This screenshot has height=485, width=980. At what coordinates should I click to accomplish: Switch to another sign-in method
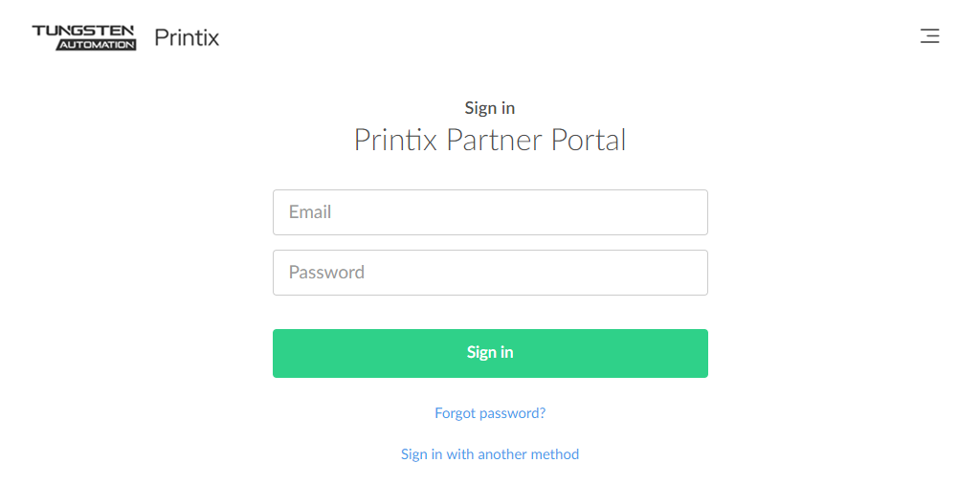tap(490, 454)
